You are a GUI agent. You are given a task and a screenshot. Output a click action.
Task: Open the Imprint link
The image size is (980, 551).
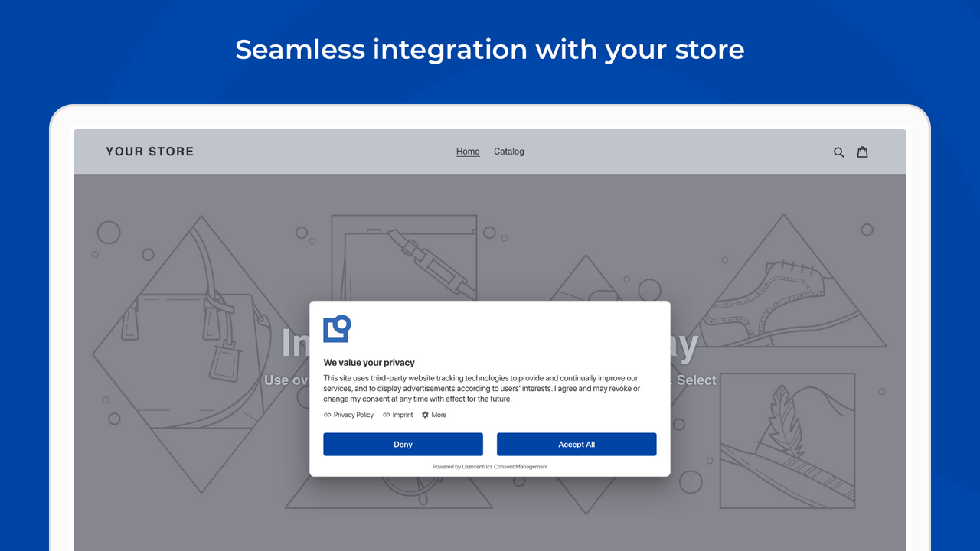pos(403,415)
